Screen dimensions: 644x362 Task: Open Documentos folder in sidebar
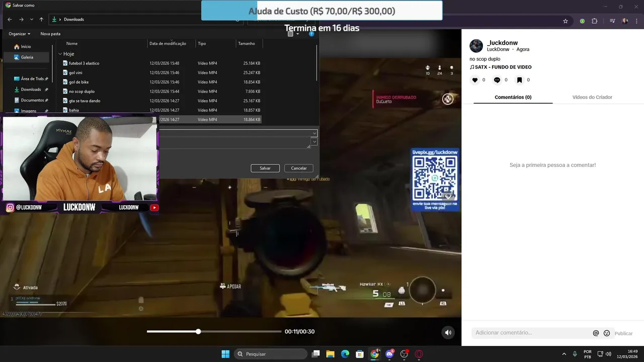click(x=31, y=100)
